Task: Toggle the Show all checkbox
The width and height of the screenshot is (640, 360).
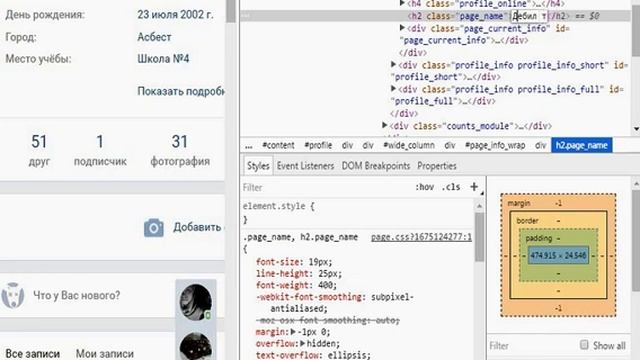Action: tap(584, 345)
